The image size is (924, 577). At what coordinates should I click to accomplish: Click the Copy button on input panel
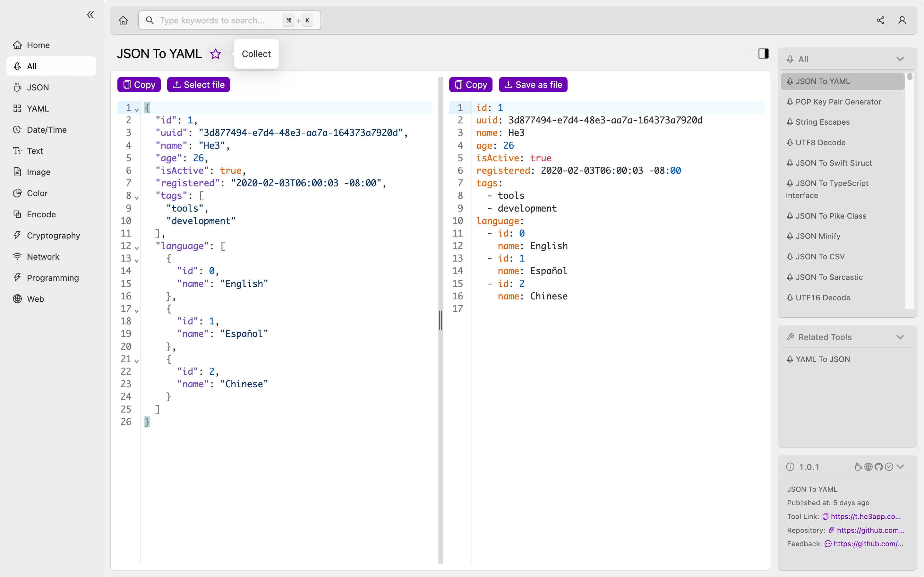139,84
